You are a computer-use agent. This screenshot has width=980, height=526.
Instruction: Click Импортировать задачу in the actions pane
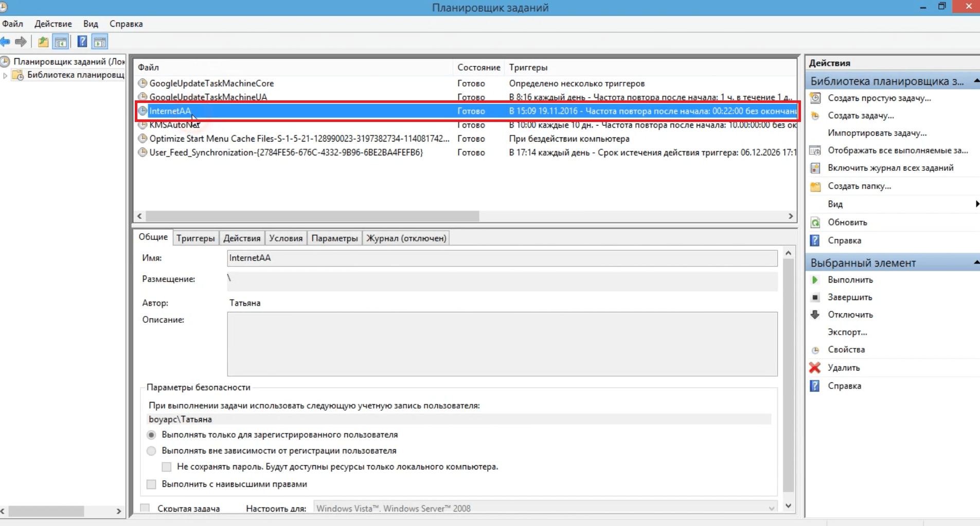pyautogui.click(x=877, y=133)
